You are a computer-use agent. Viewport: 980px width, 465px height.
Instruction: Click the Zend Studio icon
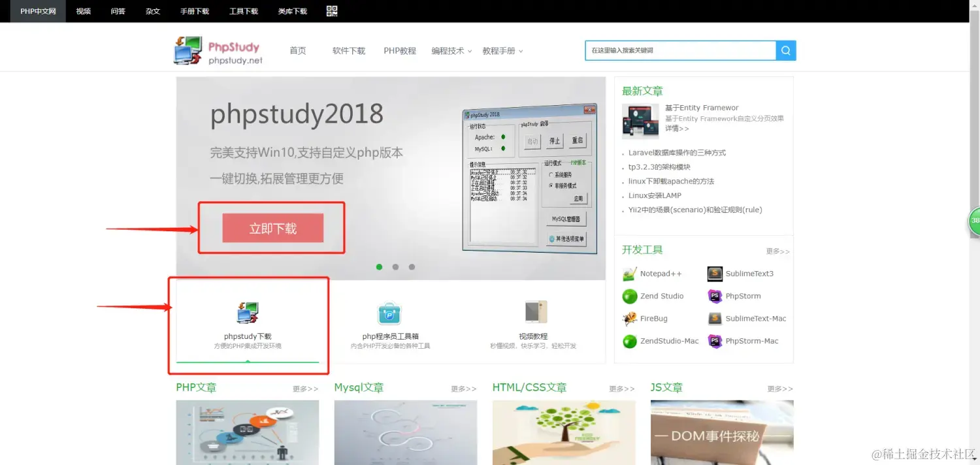(630, 296)
